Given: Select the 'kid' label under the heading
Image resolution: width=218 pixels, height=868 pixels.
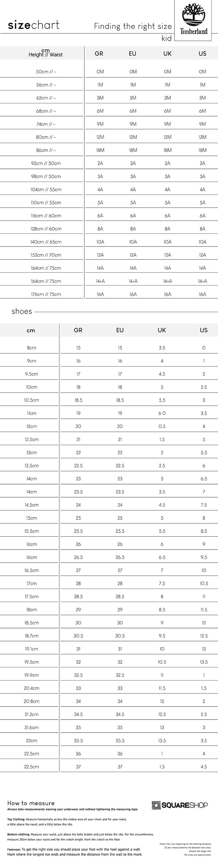Looking at the screenshot, I should (166, 39).
